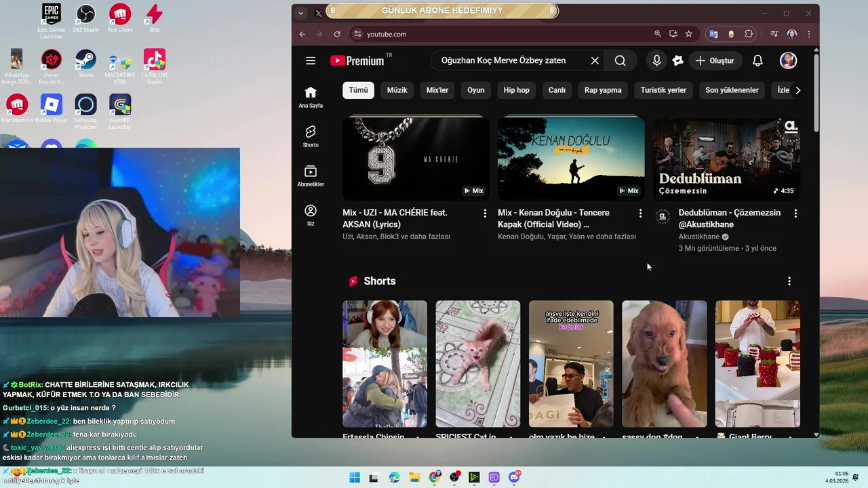Open the YouTube account avatar menu

click(788, 60)
